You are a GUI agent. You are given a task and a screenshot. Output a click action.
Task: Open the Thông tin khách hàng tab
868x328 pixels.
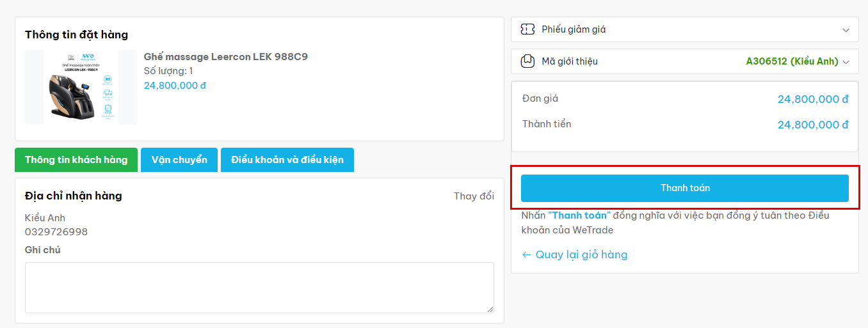tap(76, 160)
